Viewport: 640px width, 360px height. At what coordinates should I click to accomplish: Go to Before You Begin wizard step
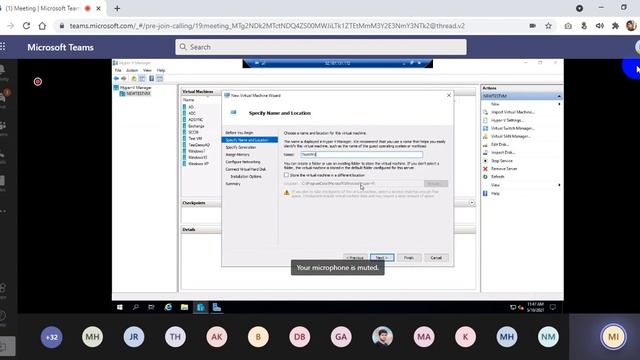[x=239, y=133]
